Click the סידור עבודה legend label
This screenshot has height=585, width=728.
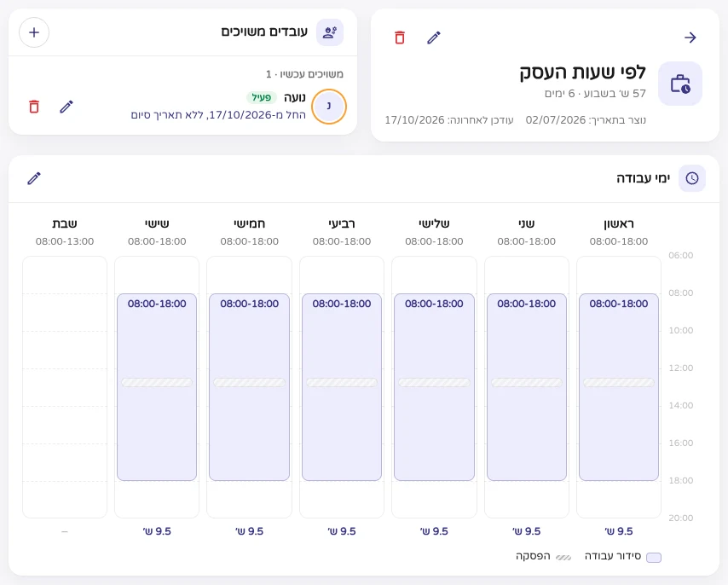coord(612,556)
